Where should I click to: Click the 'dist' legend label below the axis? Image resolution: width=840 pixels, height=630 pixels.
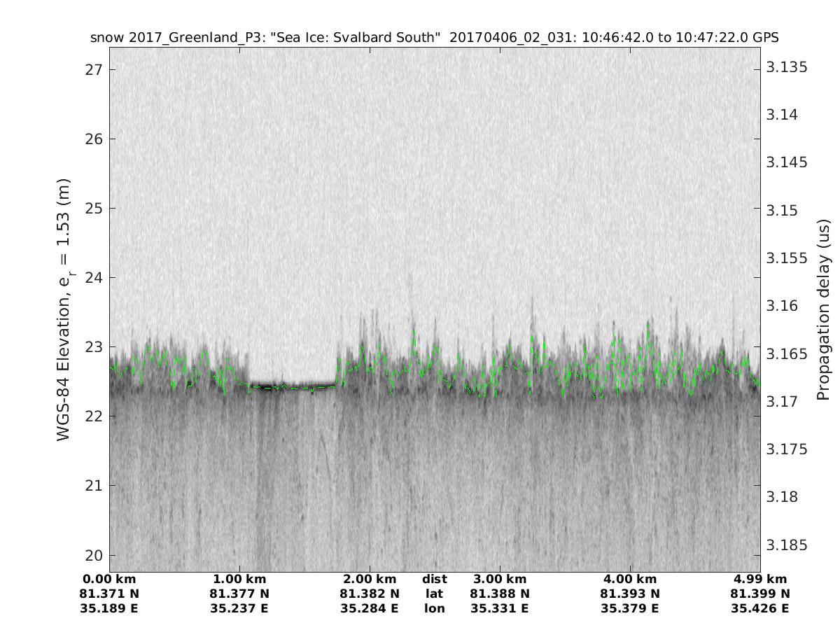click(434, 579)
